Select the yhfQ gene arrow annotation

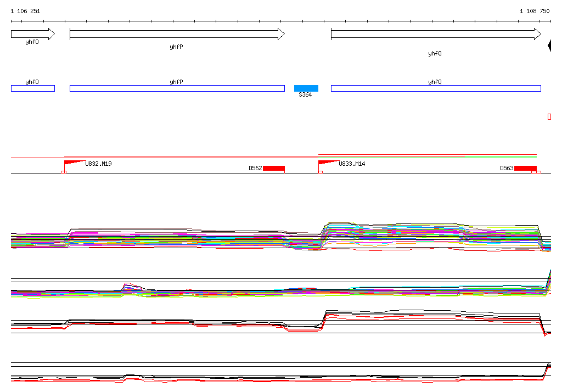point(436,34)
